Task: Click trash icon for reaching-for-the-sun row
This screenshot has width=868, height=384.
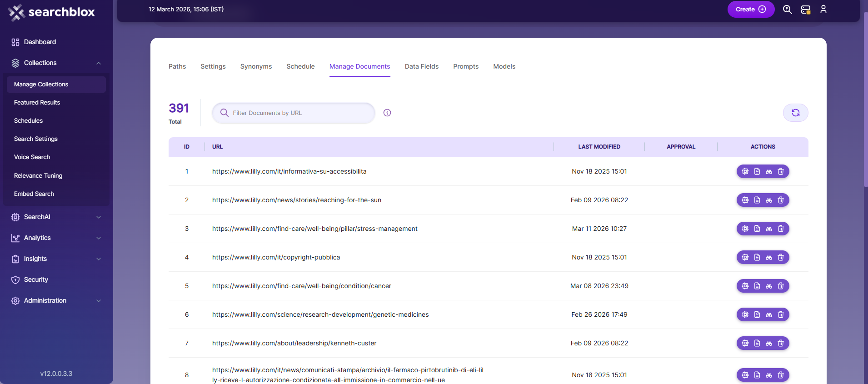Action: pyautogui.click(x=781, y=200)
